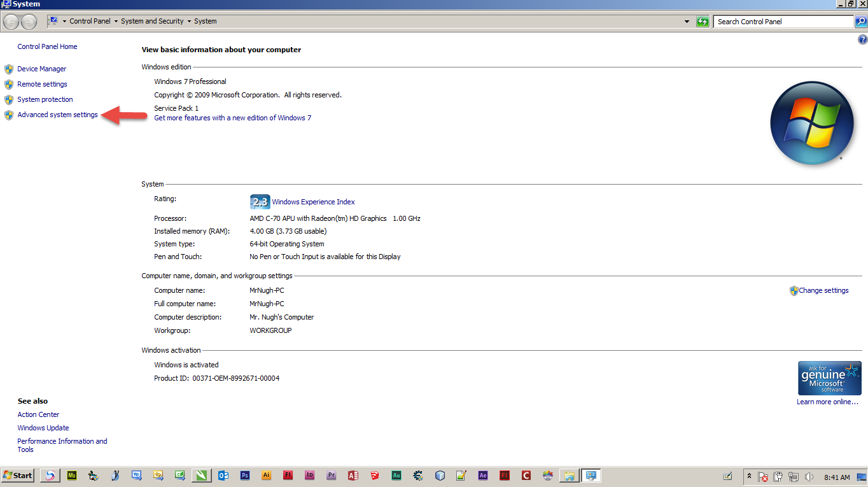The height and width of the screenshot is (487, 868).
Task: Select System and Security in breadcrumb
Action: pos(152,21)
